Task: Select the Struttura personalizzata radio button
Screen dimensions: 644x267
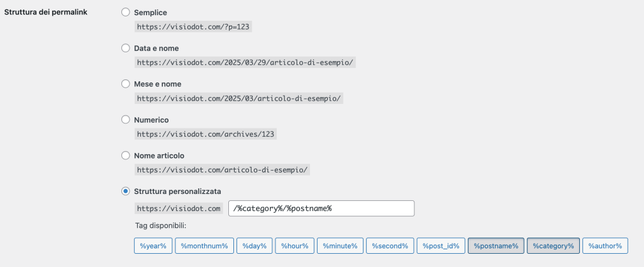Action: pyautogui.click(x=126, y=191)
